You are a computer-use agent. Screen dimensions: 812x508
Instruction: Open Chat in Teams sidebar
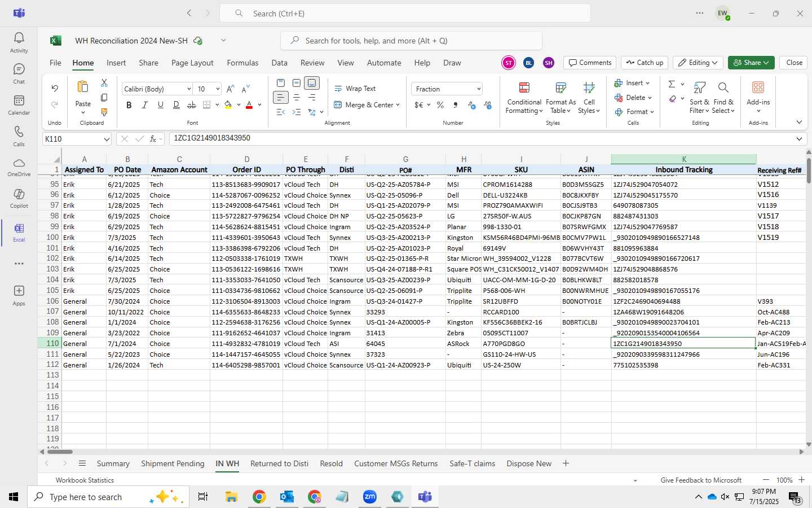[19, 74]
